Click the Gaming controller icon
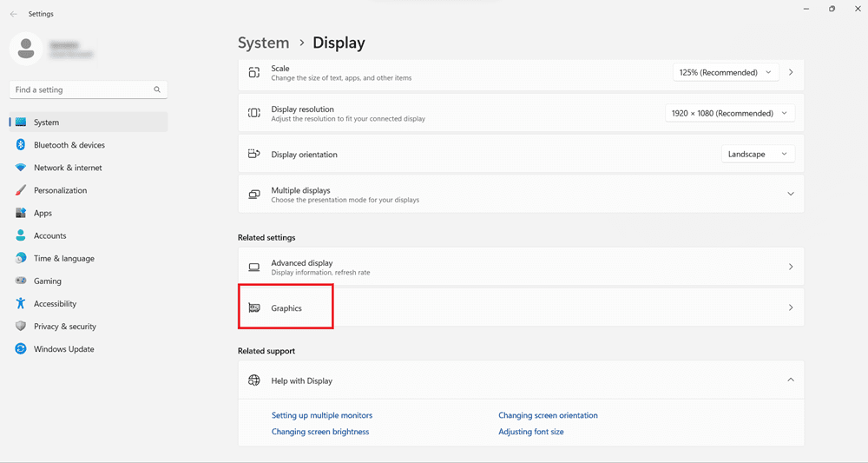Viewport: 868px width, 463px height. point(21,281)
